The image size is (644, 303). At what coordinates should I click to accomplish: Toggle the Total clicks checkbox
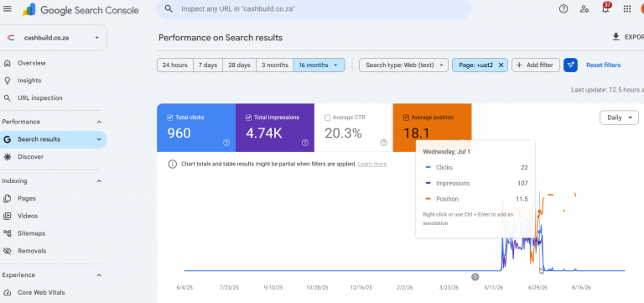pos(169,118)
